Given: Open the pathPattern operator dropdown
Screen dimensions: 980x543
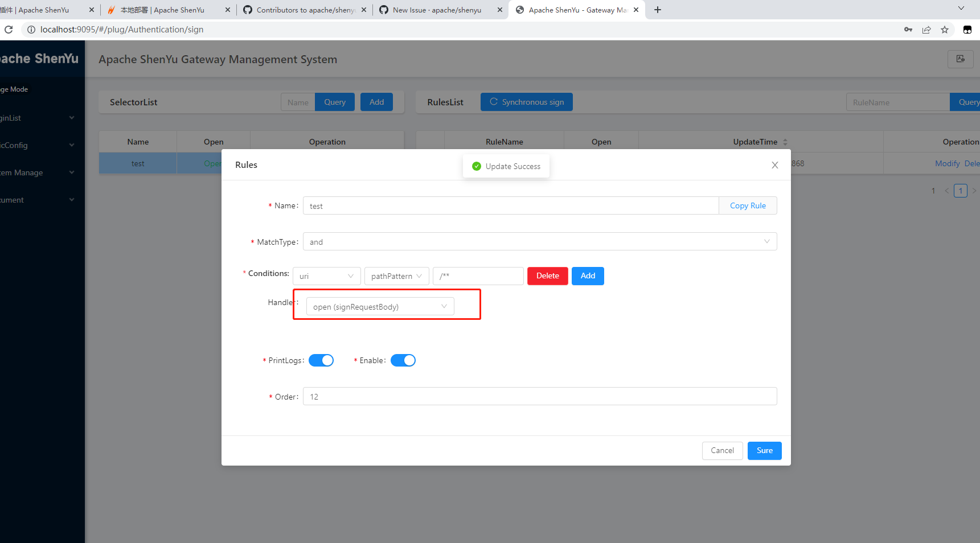Looking at the screenshot, I should coord(397,276).
